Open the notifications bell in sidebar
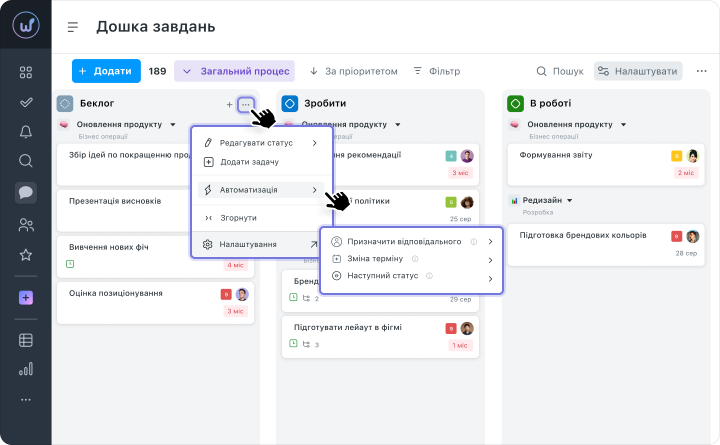 click(x=26, y=132)
